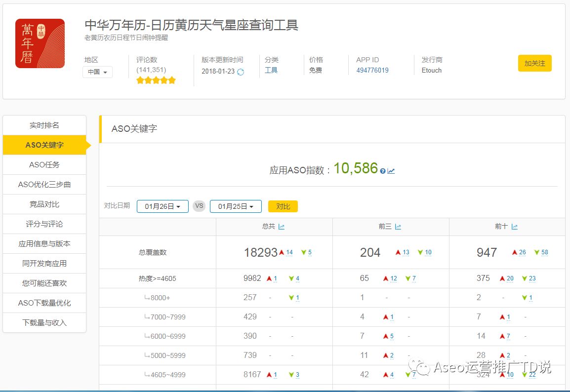Go to 评分与评论 section
Viewport: 570px width, 392px height.
coord(44,224)
